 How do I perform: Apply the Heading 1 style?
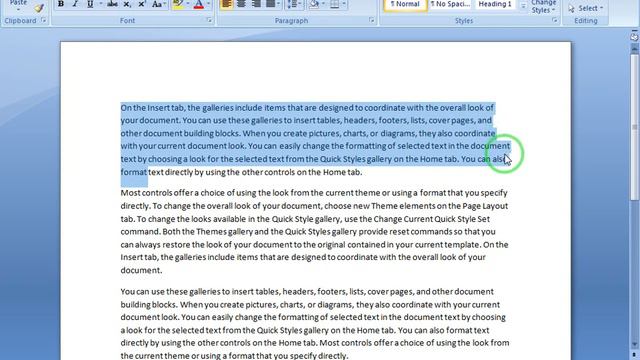coord(495,4)
